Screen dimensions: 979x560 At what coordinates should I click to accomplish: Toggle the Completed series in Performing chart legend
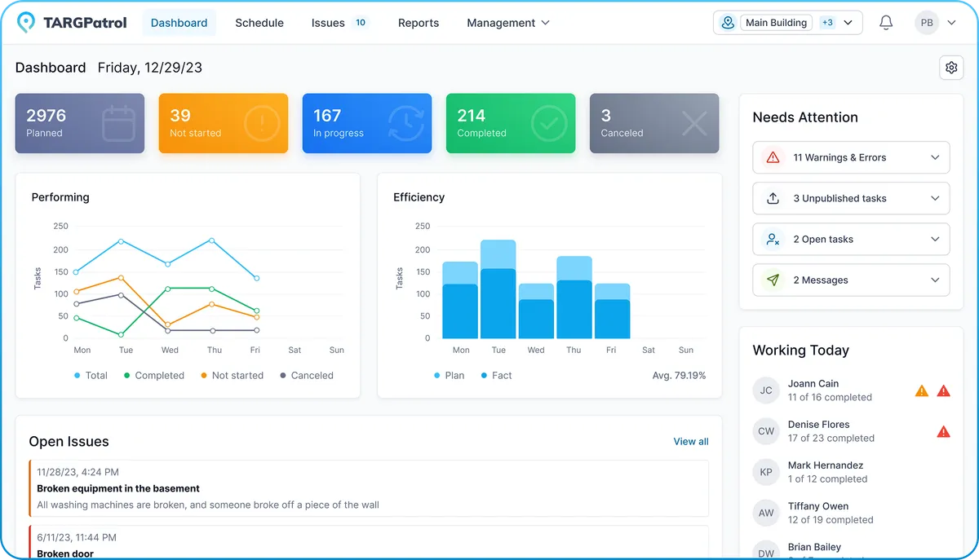tap(155, 375)
